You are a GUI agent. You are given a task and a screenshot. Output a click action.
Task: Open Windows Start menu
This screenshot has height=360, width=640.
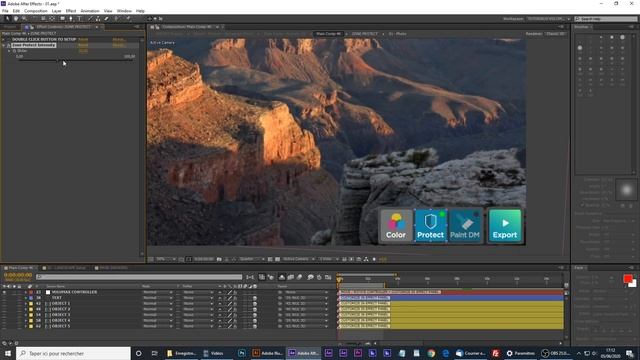click(x=7, y=353)
